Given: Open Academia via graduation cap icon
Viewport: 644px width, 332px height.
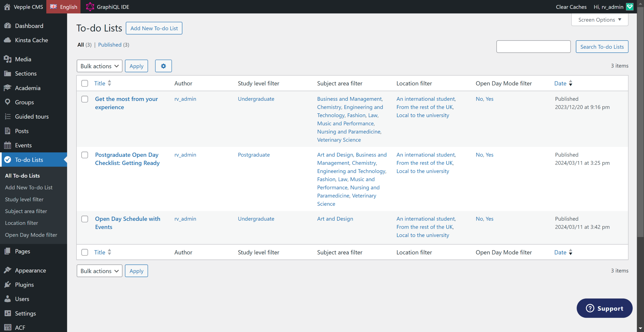Looking at the screenshot, I should (8, 88).
